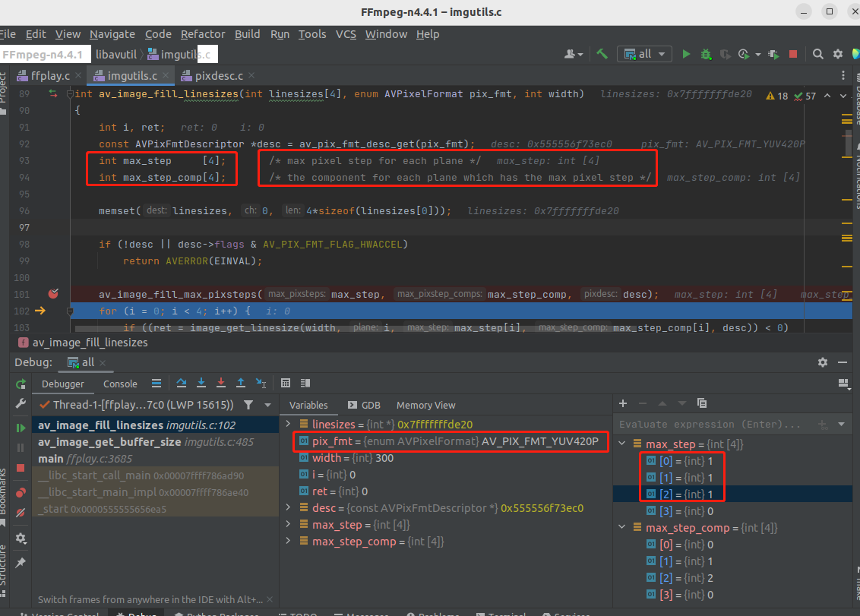Expand the desc variable in Variables
The height and width of the screenshot is (616, 860).
point(288,508)
